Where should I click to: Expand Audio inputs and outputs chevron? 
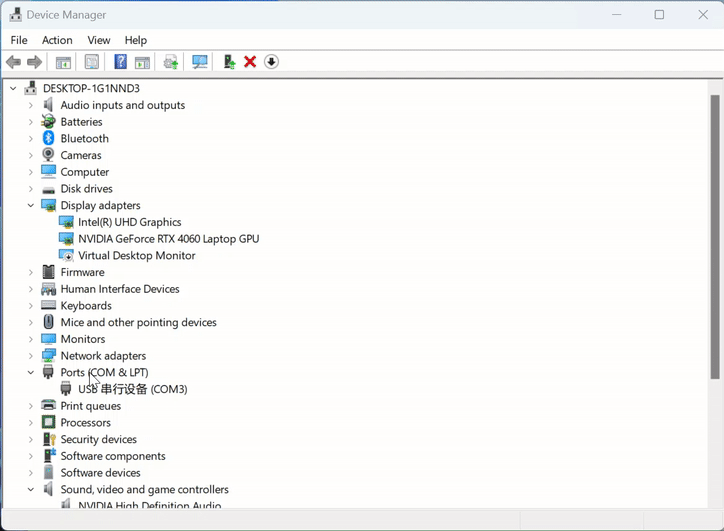[30, 105]
